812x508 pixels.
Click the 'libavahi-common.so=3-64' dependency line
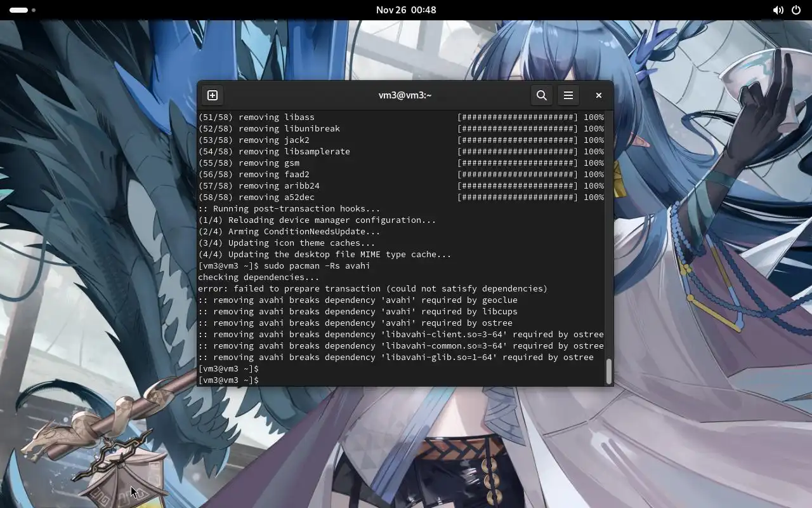[x=401, y=345]
